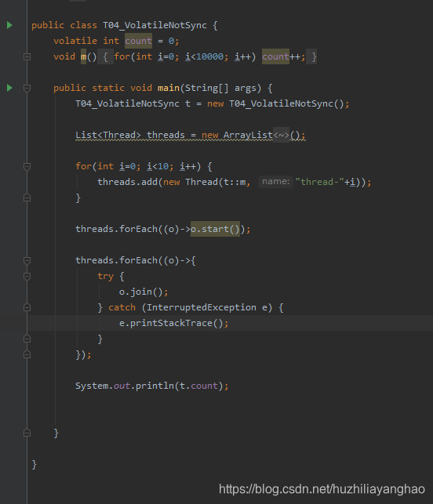
Task: Click 'System.out.println(t.count);' statement
Action: point(152,386)
